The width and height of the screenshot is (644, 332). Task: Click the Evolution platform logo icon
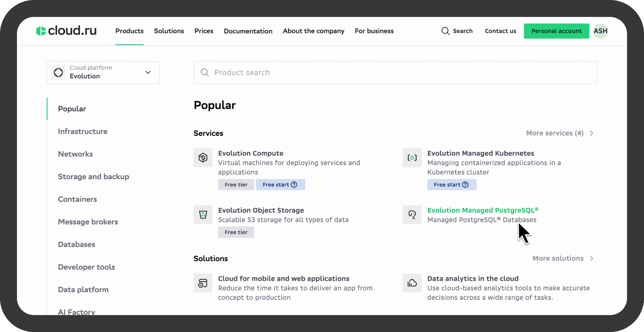tap(58, 72)
